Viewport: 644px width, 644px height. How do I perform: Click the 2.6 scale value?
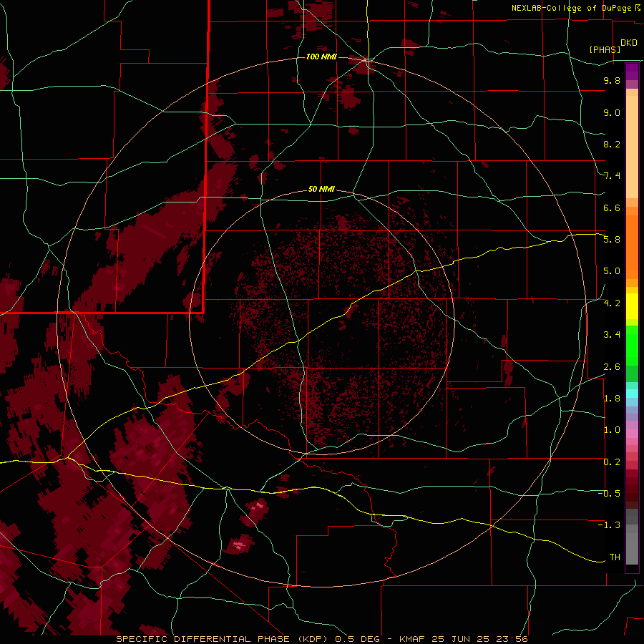612,367
